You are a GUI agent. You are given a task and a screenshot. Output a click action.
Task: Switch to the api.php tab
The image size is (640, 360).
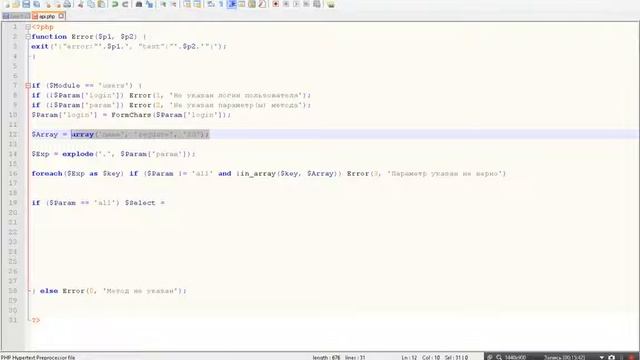pyautogui.click(x=47, y=16)
